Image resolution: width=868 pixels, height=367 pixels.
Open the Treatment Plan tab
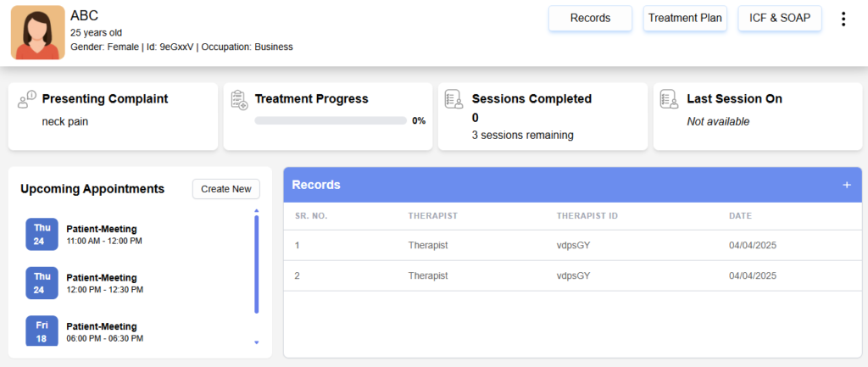[685, 19]
